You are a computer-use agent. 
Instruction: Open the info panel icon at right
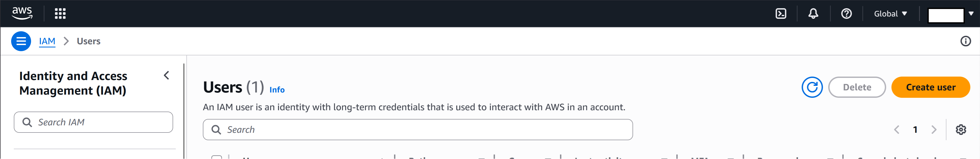(x=965, y=41)
